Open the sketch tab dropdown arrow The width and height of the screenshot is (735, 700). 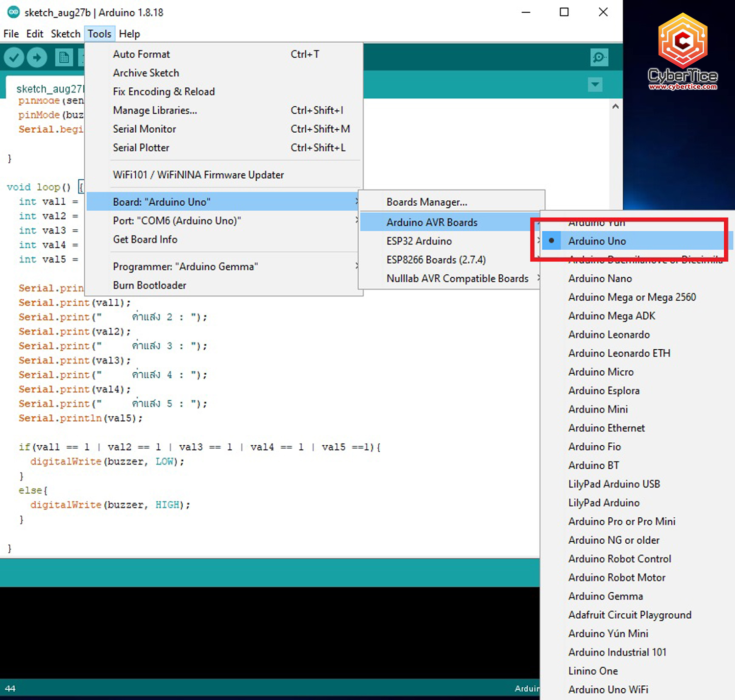click(595, 84)
